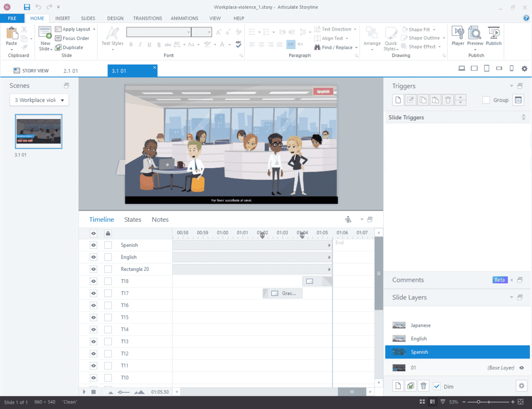Image resolution: width=532 pixels, height=409 pixels.
Task: Open layer properties gear
Action: pos(522,386)
